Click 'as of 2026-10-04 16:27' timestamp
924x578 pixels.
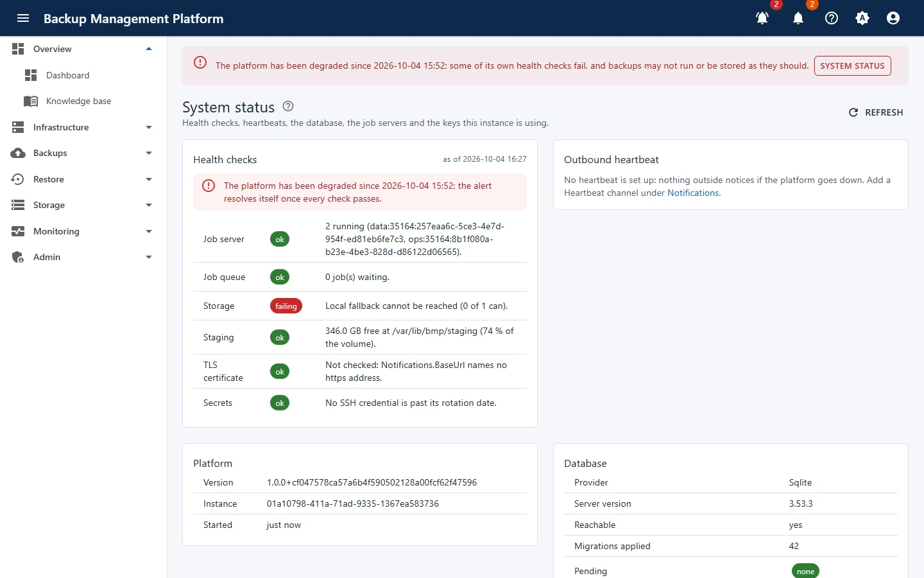pyautogui.click(x=485, y=159)
